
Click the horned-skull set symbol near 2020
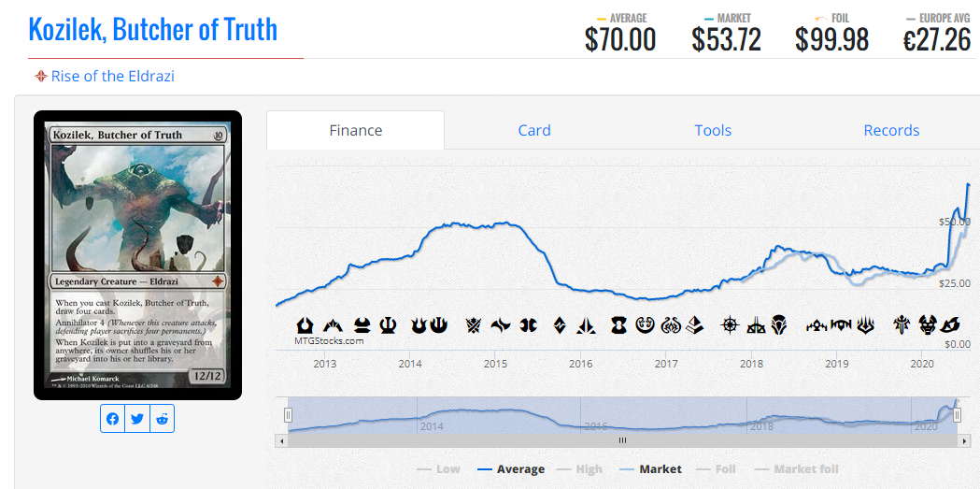pos(927,325)
